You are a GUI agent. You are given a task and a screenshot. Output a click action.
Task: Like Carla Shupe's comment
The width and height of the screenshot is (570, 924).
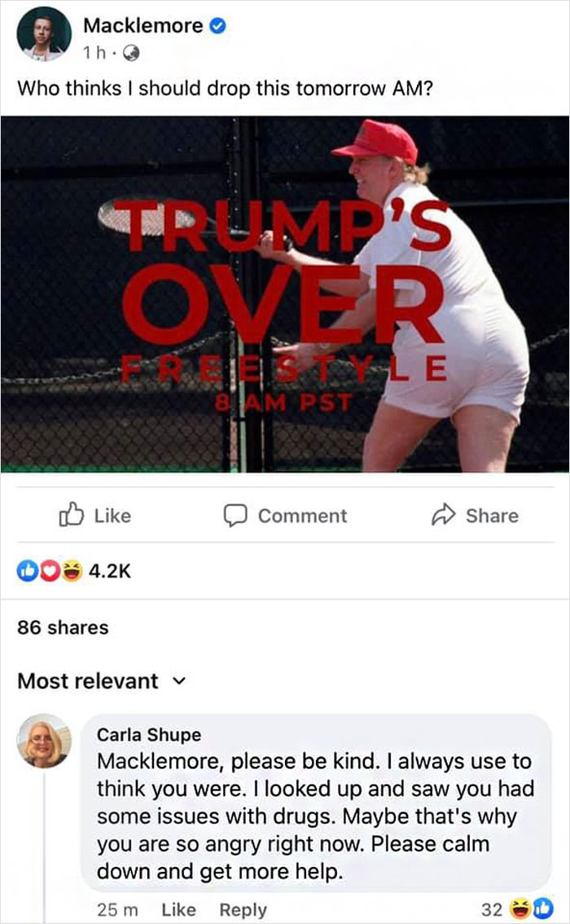click(178, 910)
